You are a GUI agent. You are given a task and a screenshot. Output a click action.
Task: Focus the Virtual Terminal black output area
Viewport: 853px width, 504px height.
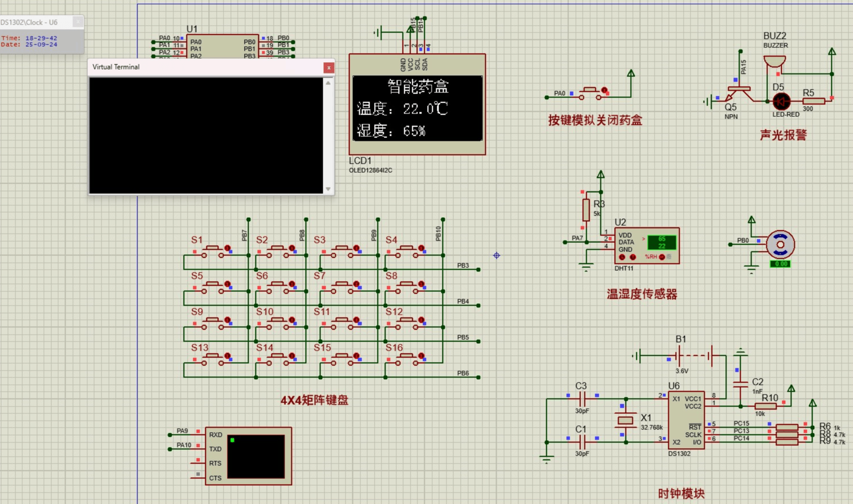(x=206, y=136)
